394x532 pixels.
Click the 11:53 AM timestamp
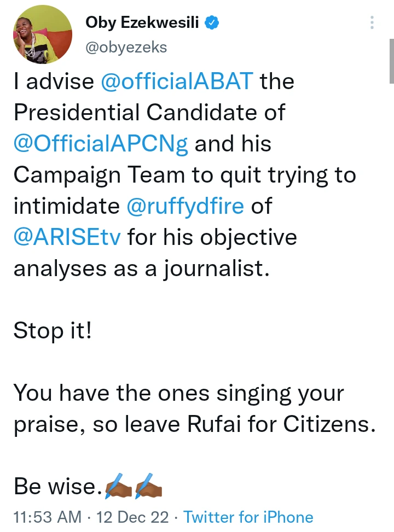pyautogui.click(x=47, y=517)
